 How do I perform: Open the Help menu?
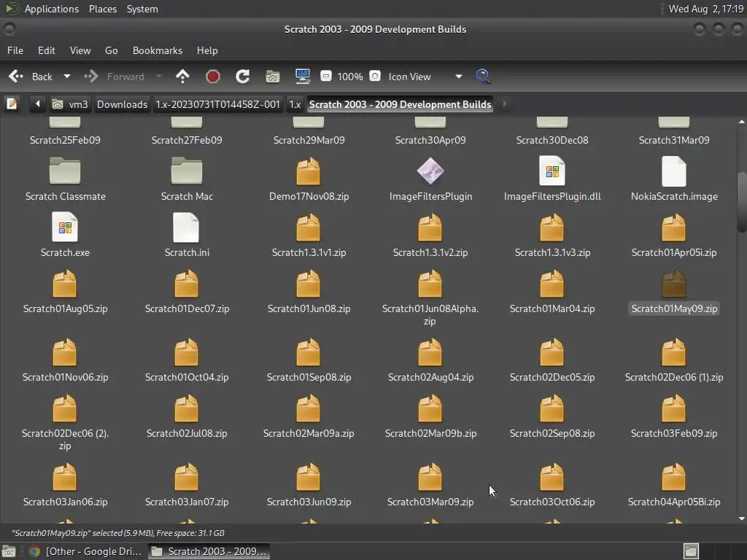pos(207,50)
